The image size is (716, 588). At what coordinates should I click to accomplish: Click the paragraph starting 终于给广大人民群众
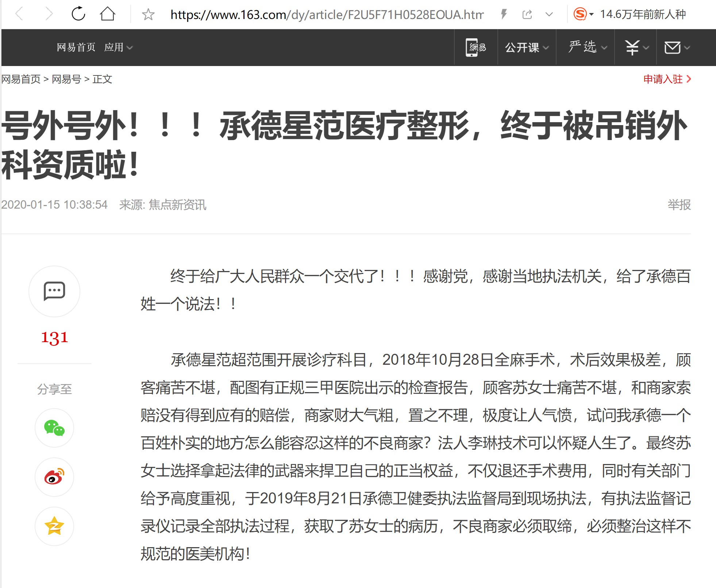416,290
